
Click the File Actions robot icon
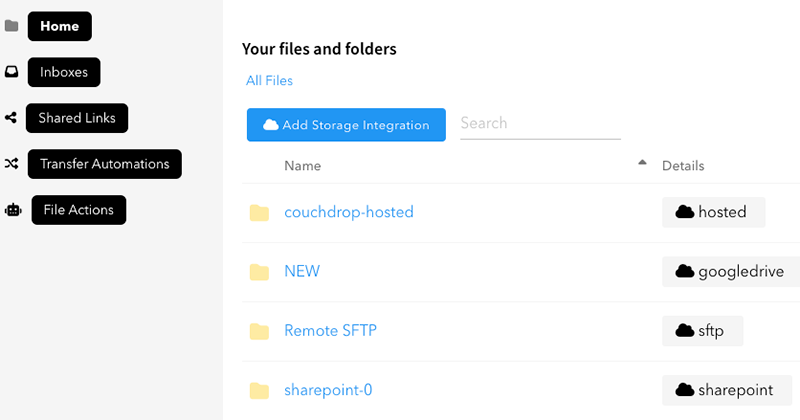click(12, 210)
